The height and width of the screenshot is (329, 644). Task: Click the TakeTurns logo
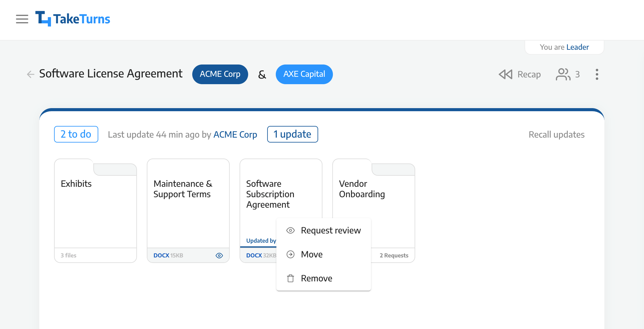(x=72, y=19)
